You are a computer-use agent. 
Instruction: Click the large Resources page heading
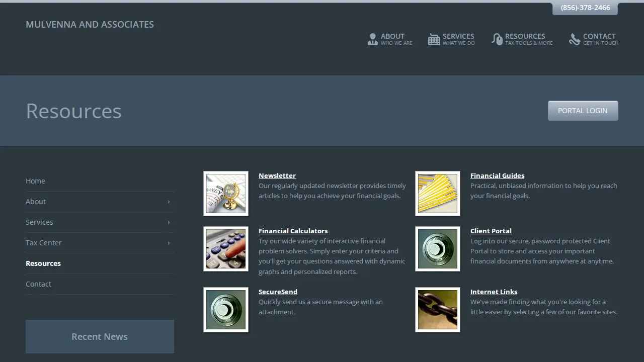click(x=73, y=111)
